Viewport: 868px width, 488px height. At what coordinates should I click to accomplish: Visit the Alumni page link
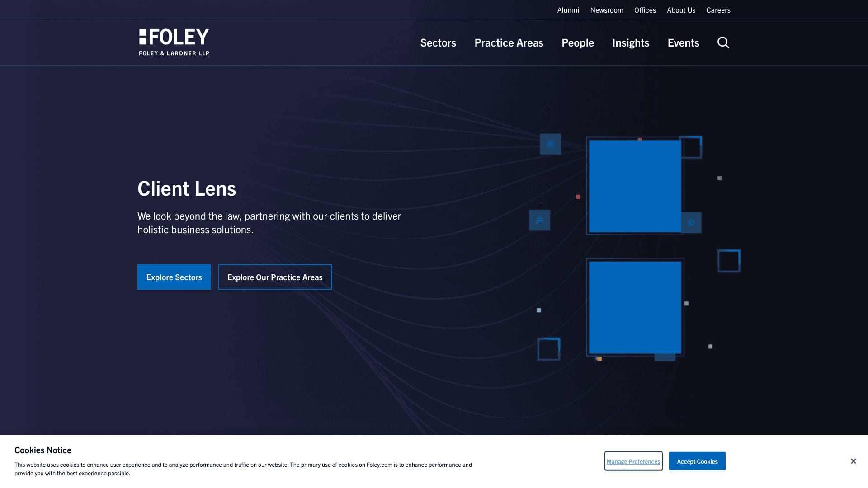[568, 9]
